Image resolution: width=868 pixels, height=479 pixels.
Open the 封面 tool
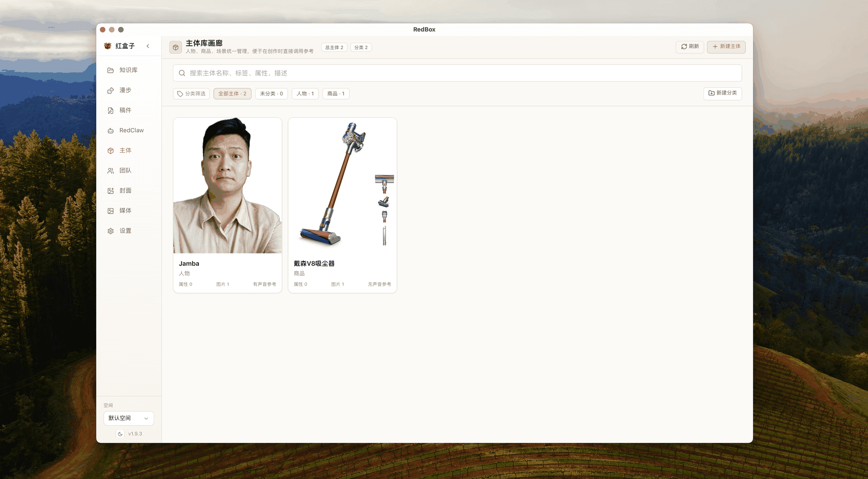125,190
